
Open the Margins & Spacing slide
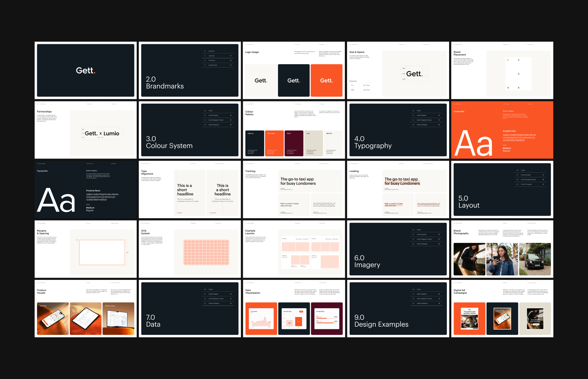[85, 249]
